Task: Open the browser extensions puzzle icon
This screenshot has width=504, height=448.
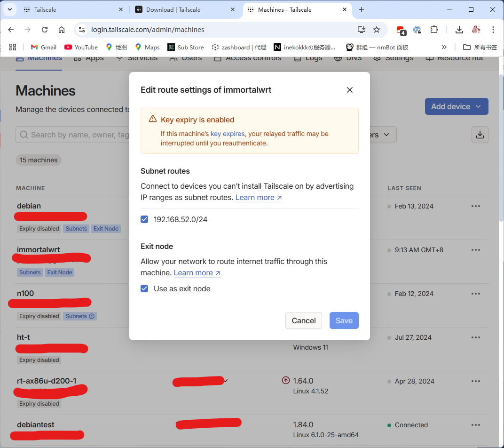Action: pyautogui.click(x=434, y=30)
